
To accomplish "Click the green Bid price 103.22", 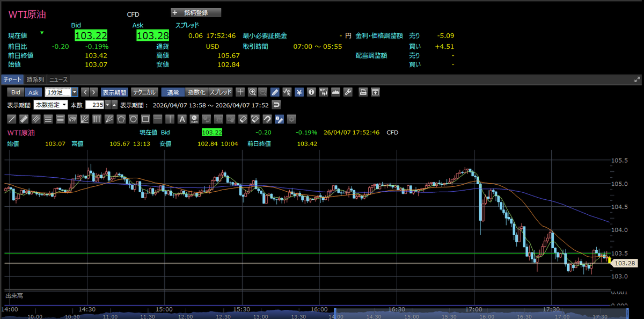I will click(x=91, y=35).
